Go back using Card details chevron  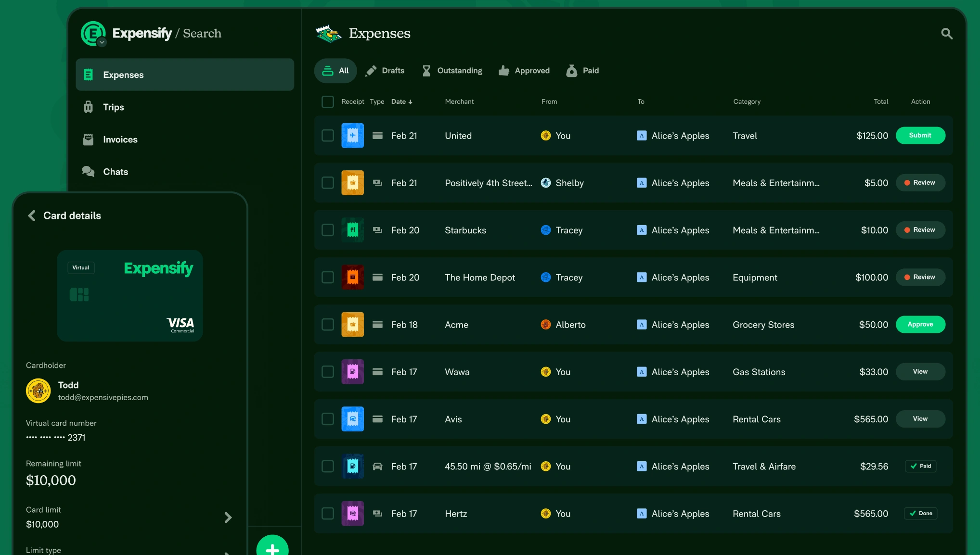point(32,215)
